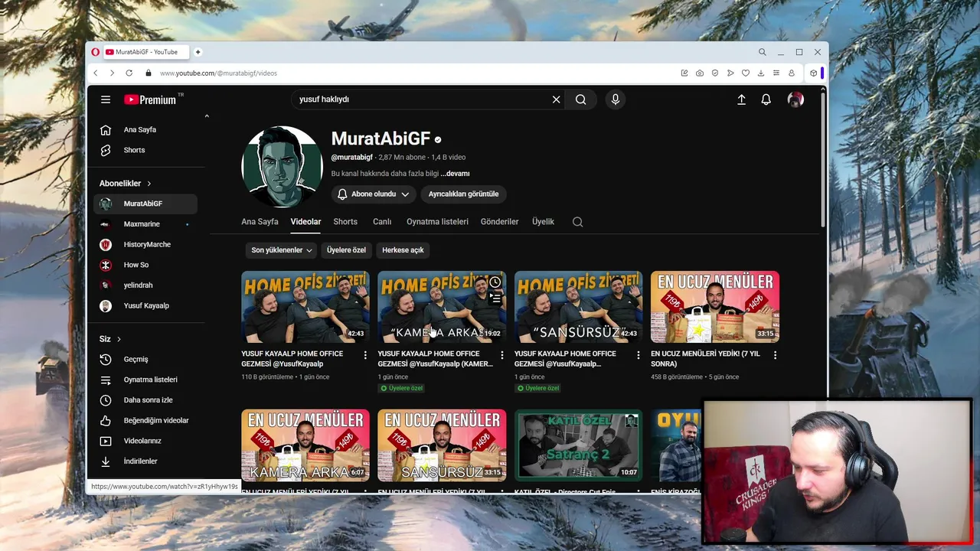Image resolution: width=980 pixels, height=551 pixels.
Task: Open the notifications bell in the header
Action: coord(766,99)
